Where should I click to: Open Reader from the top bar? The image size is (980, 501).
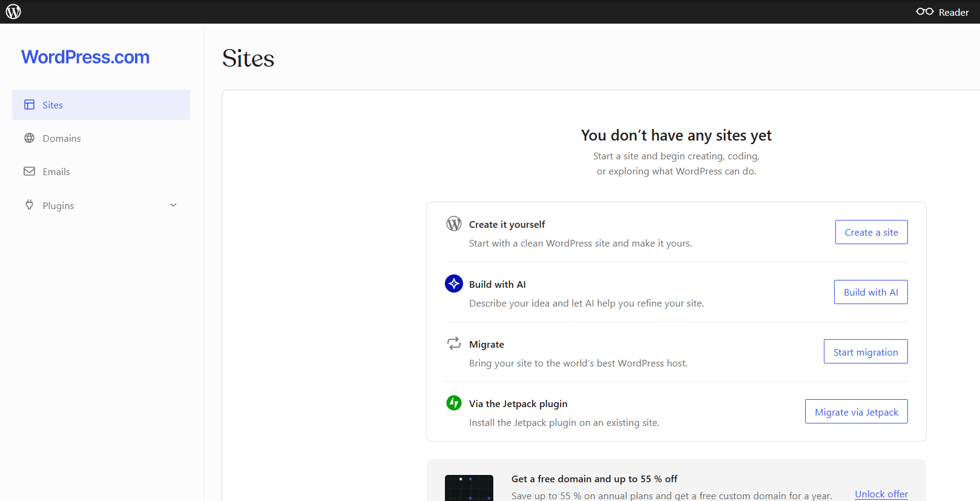[942, 12]
